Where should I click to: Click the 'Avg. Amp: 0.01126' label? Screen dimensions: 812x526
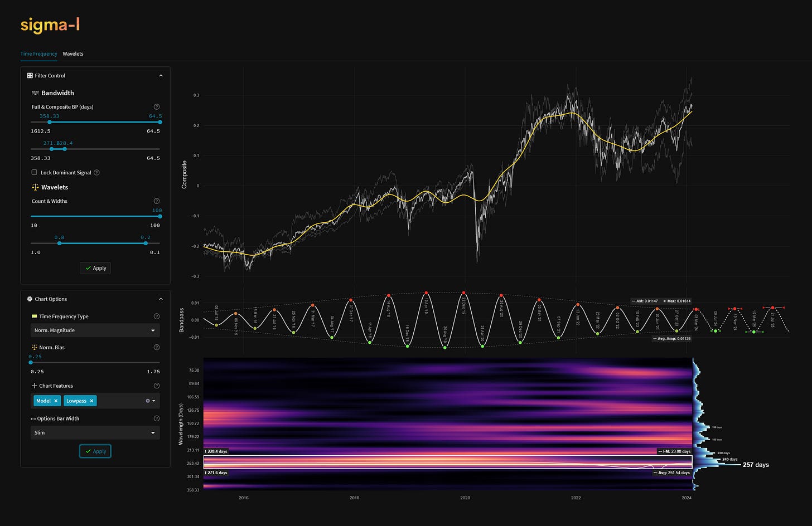tap(672, 338)
